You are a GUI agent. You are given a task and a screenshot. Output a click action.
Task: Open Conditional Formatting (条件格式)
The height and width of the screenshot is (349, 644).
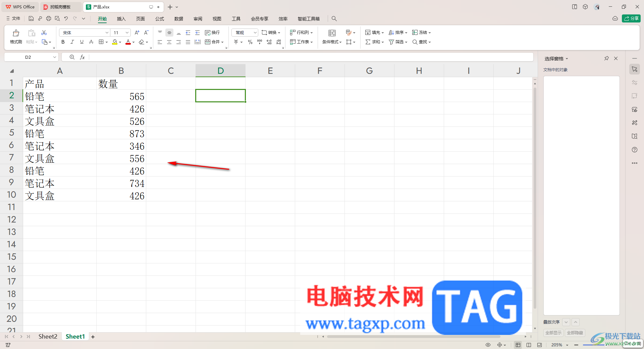(x=332, y=36)
